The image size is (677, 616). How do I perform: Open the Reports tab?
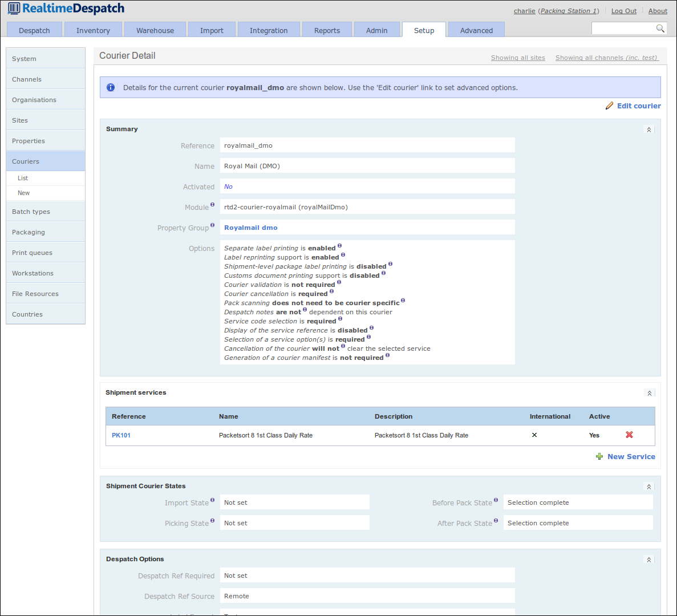click(327, 30)
